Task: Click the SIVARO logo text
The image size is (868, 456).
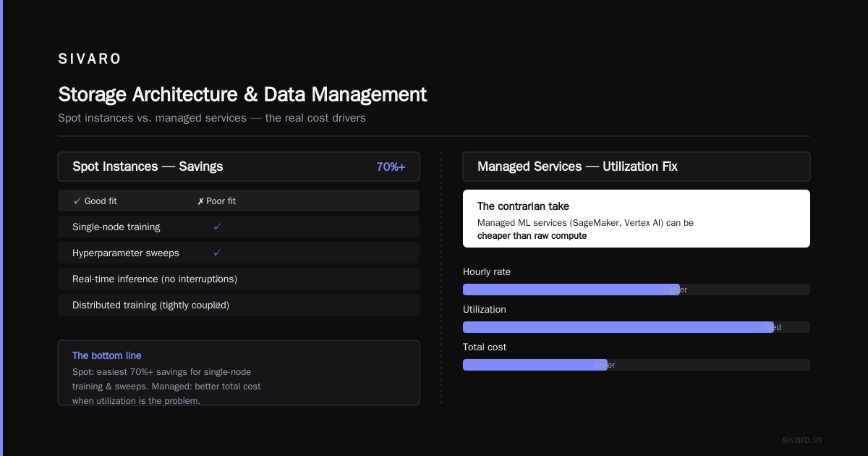Action: 90,59
